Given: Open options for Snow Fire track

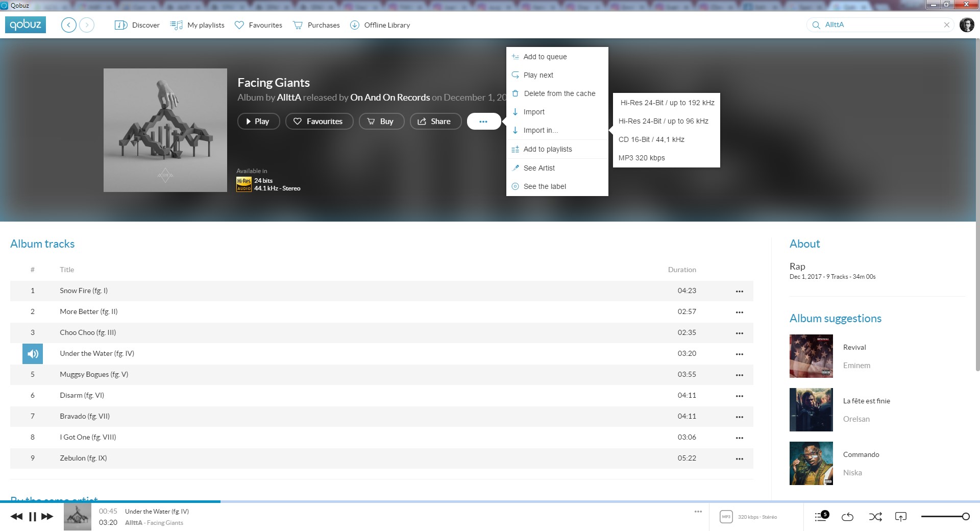Looking at the screenshot, I should (740, 291).
